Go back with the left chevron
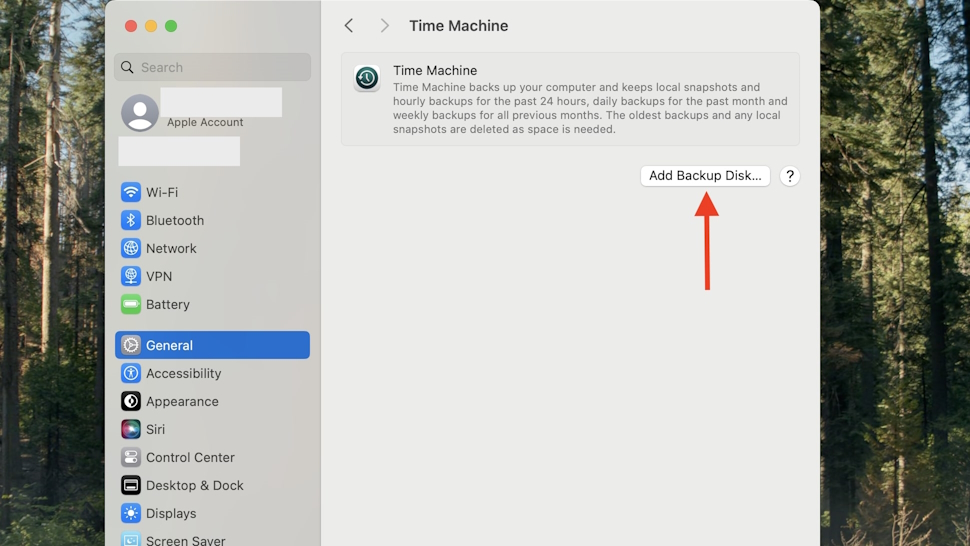This screenshot has height=546, width=970. [x=349, y=25]
